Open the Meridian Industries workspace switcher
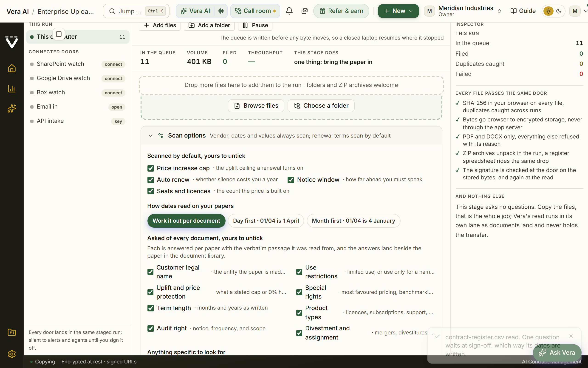The height and width of the screenshot is (368, 588). [463, 11]
